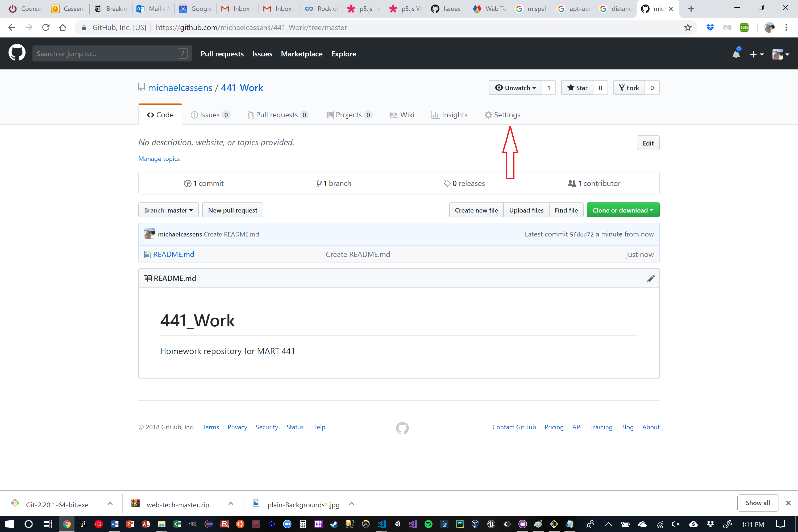Click Marketplace in the top navigation

coord(302,54)
